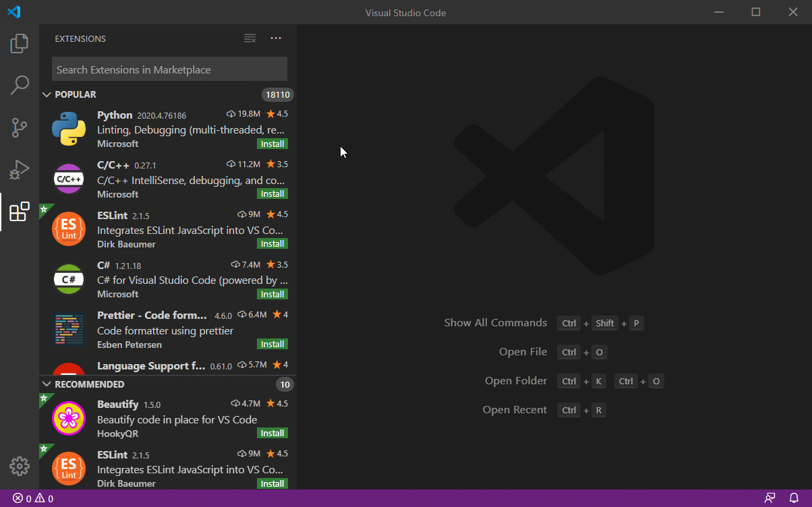Install the Prettier code formatter
This screenshot has width=812, height=507.
pyautogui.click(x=272, y=344)
